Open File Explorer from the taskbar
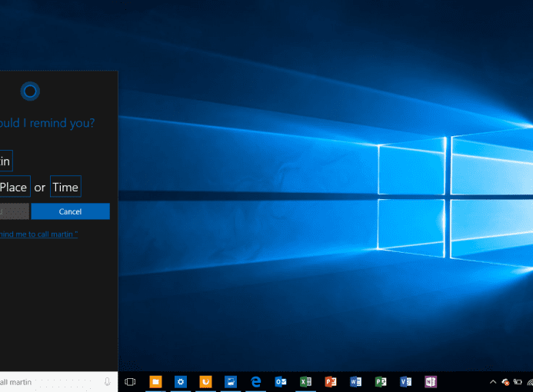 pyautogui.click(x=155, y=382)
